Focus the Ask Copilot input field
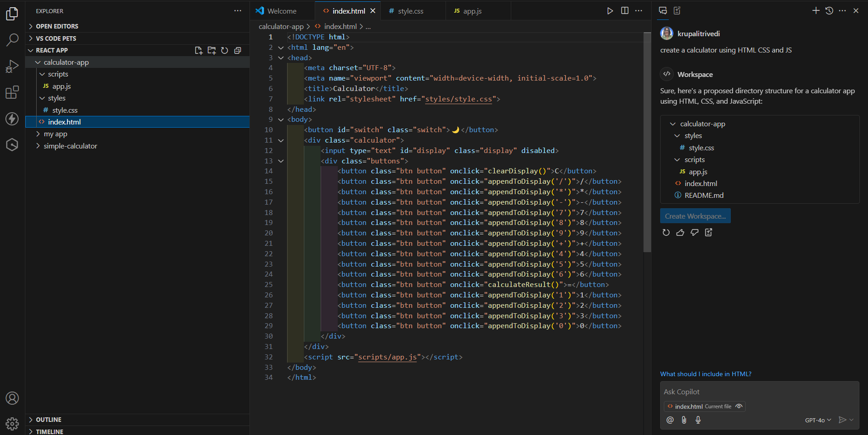The width and height of the screenshot is (868, 435). tap(759, 392)
